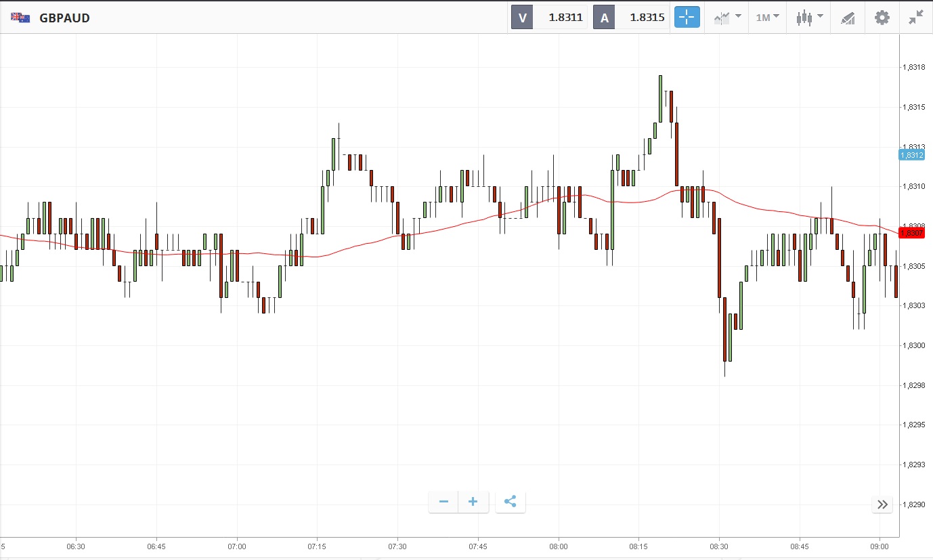Click the A buy button
The height and width of the screenshot is (560, 933).
point(605,18)
